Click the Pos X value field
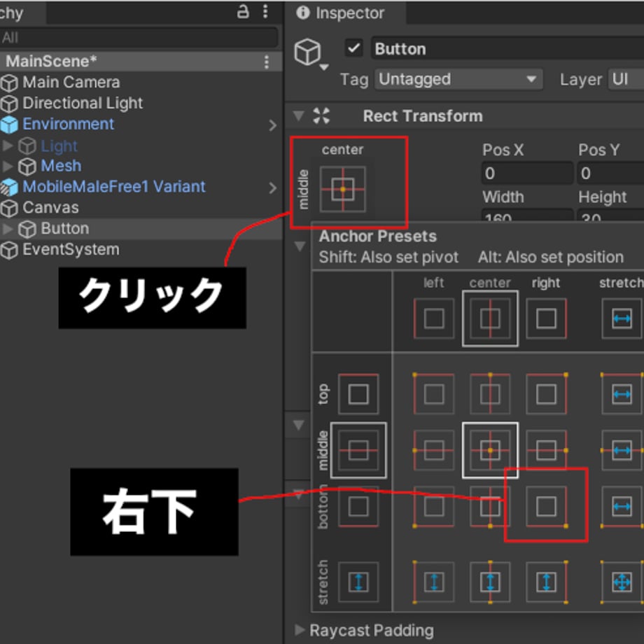The image size is (644, 644). 527,174
